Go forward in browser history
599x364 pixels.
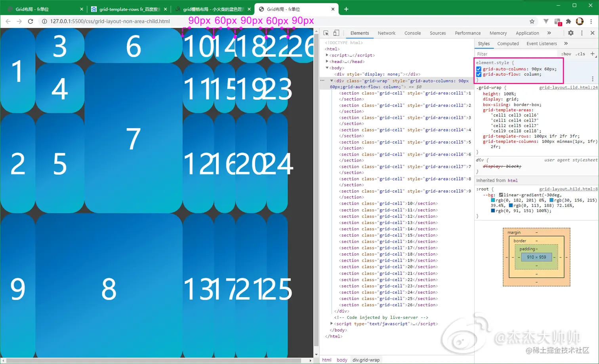tap(19, 21)
